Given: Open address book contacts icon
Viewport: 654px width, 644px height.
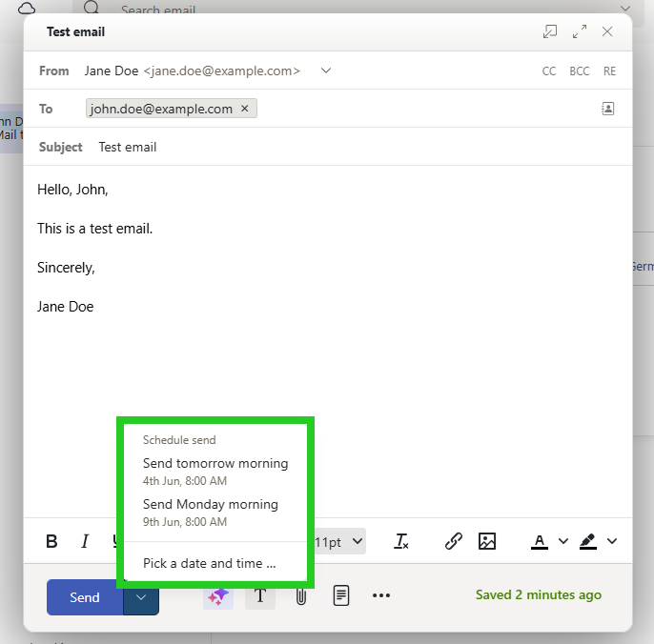Looking at the screenshot, I should coord(608,109).
